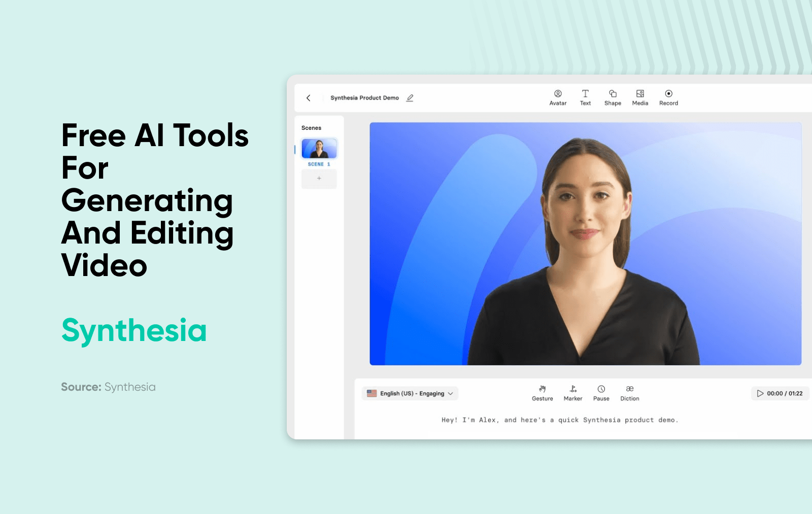
Task: Start the Record tool
Action: coord(668,97)
